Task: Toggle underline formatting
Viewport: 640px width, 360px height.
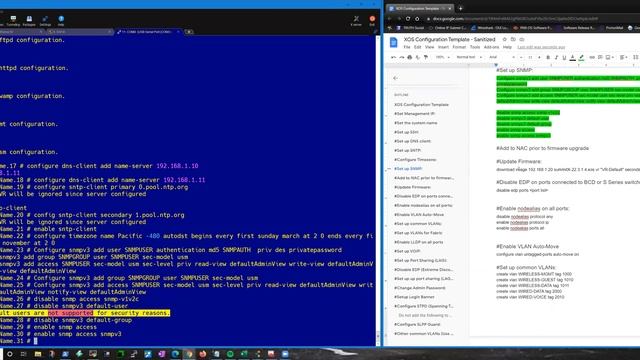Action: coord(564,58)
